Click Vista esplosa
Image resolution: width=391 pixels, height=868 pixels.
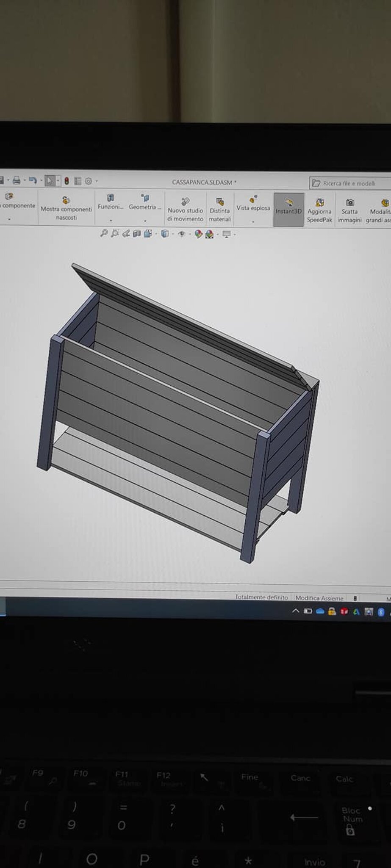pos(253,203)
